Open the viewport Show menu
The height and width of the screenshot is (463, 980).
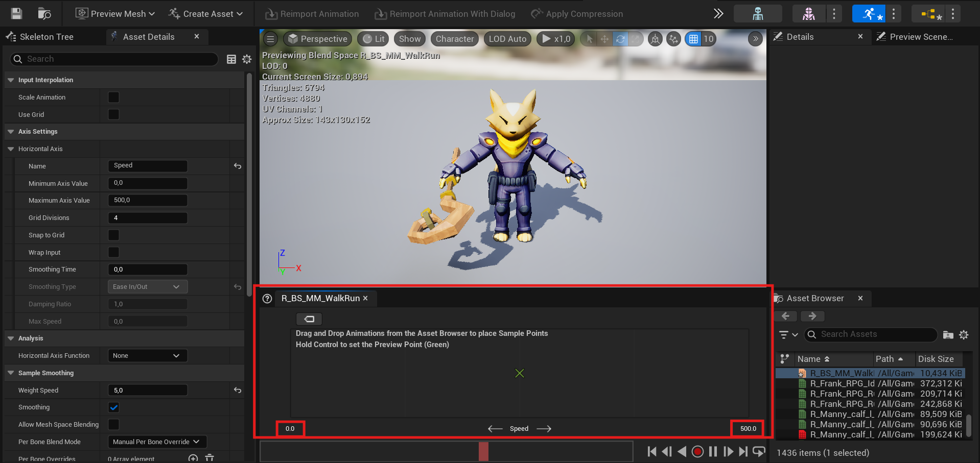(410, 39)
